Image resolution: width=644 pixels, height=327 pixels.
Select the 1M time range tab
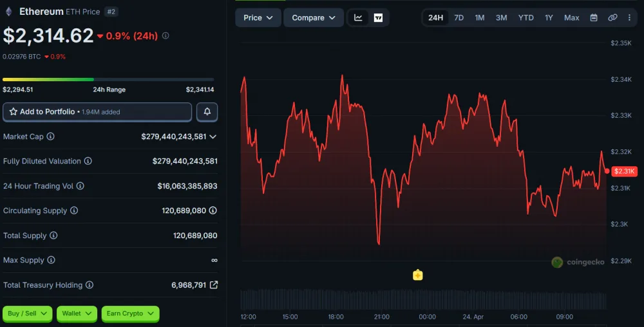pos(480,17)
